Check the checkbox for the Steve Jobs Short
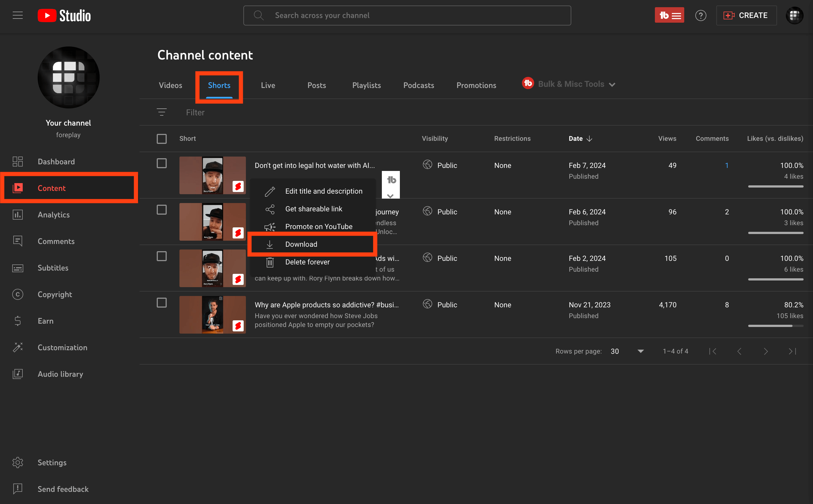 tap(161, 303)
